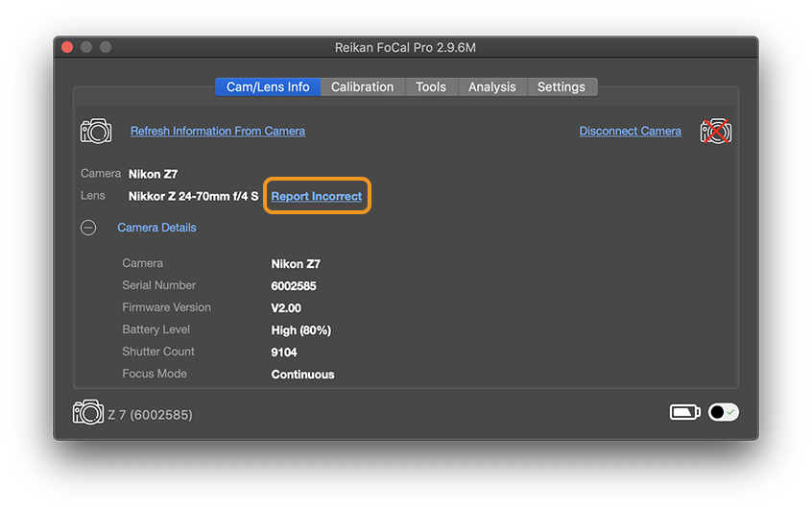The width and height of the screenshot is (812, 511).
Task: Toggle the switch with the green checkmark
Action: coord(724,412)
